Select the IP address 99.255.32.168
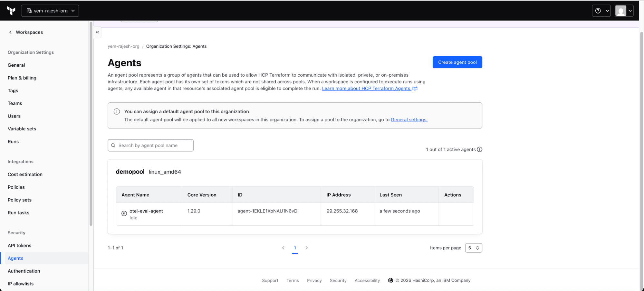The image size is (644, 291). pos(342,211)
